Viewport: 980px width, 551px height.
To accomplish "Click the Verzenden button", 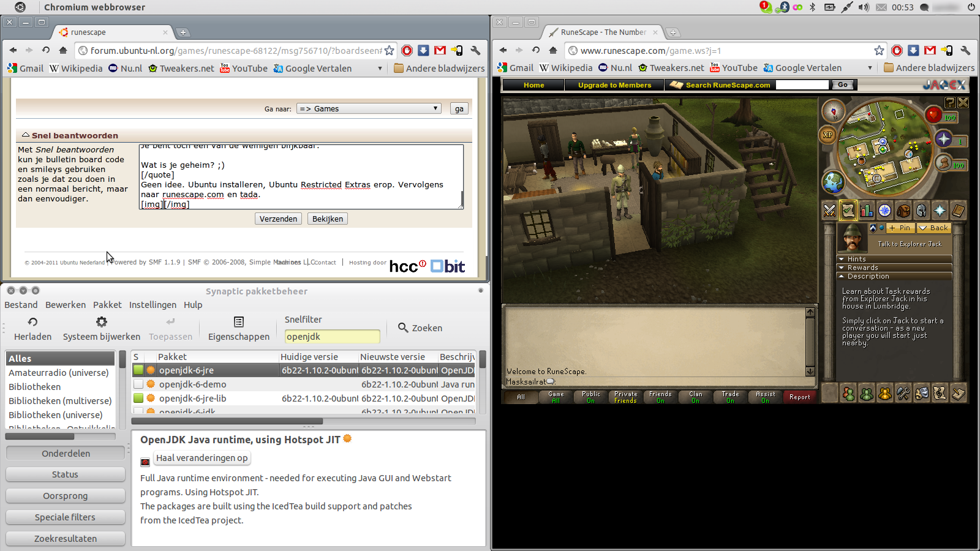I will click(278, 219).
